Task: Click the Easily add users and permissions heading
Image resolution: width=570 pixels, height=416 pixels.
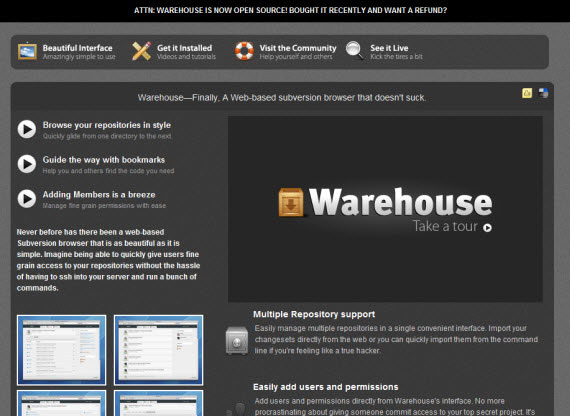Action: click(326, 387)
